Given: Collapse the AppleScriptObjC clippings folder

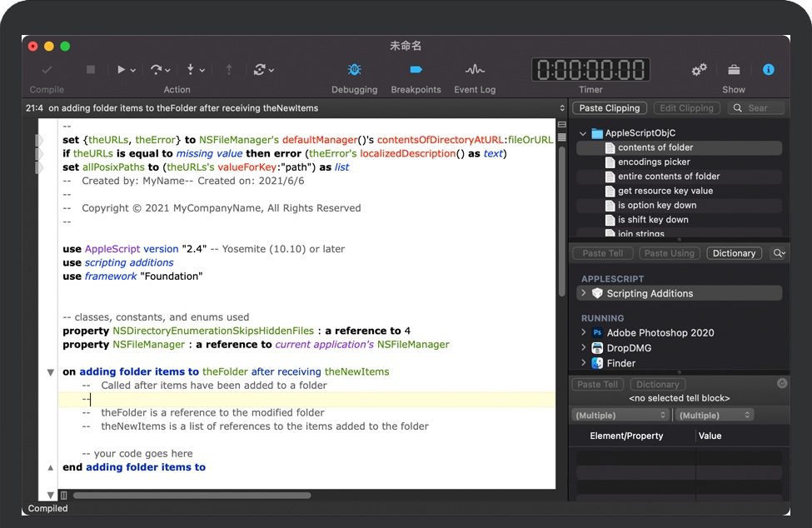Looking at the screenshot, I should 583,133.
